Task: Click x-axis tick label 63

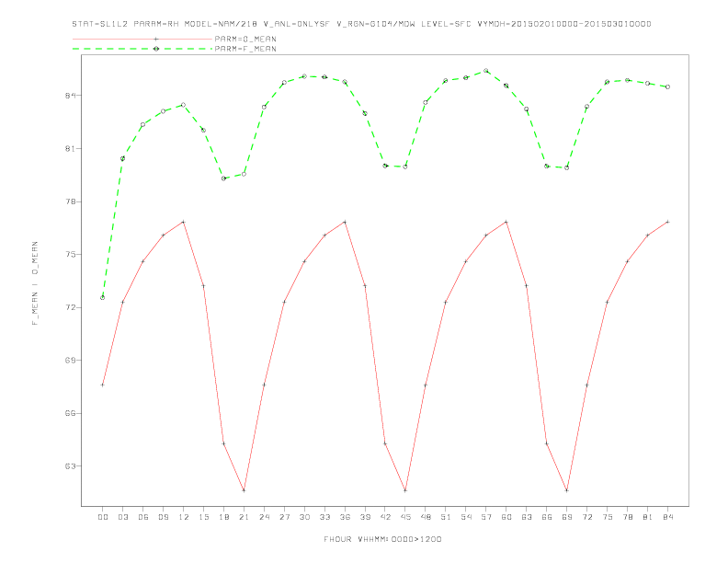Action: (x=527, y=517)
